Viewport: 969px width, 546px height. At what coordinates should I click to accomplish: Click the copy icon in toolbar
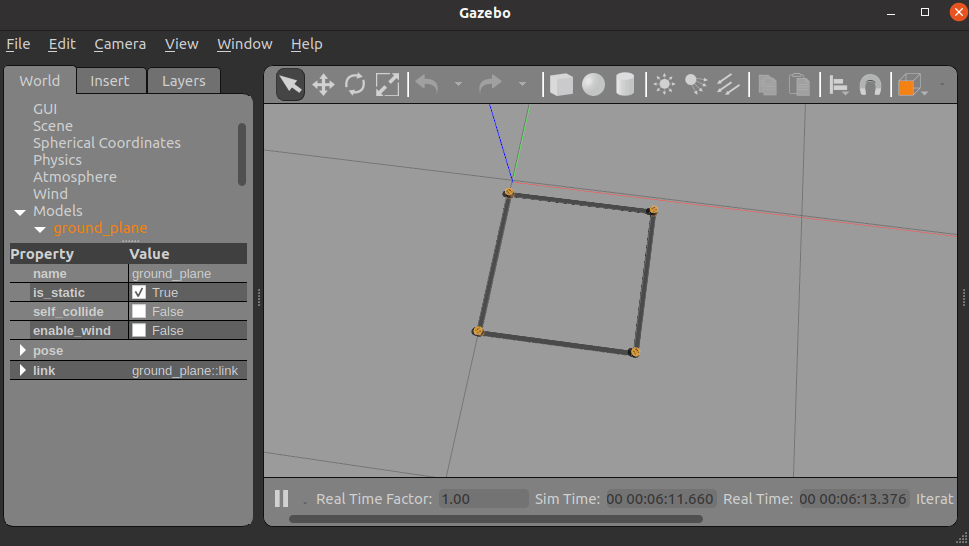pos(768,85)
